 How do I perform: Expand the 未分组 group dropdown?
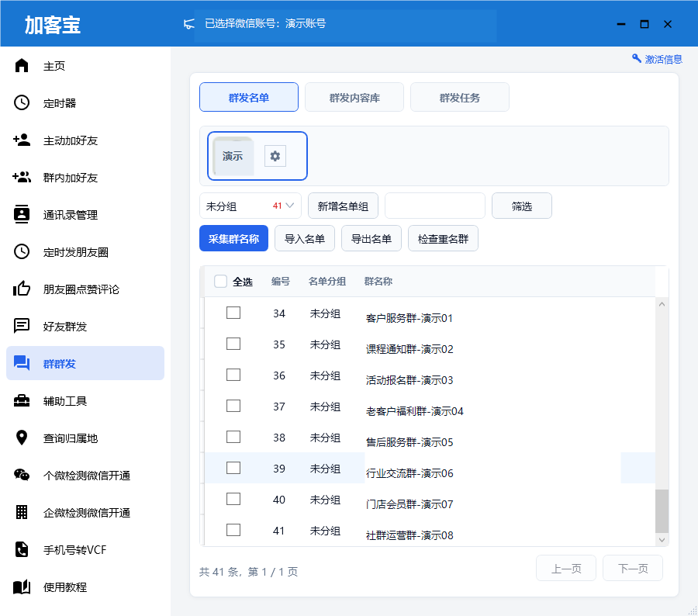click(x=251, y=206)
